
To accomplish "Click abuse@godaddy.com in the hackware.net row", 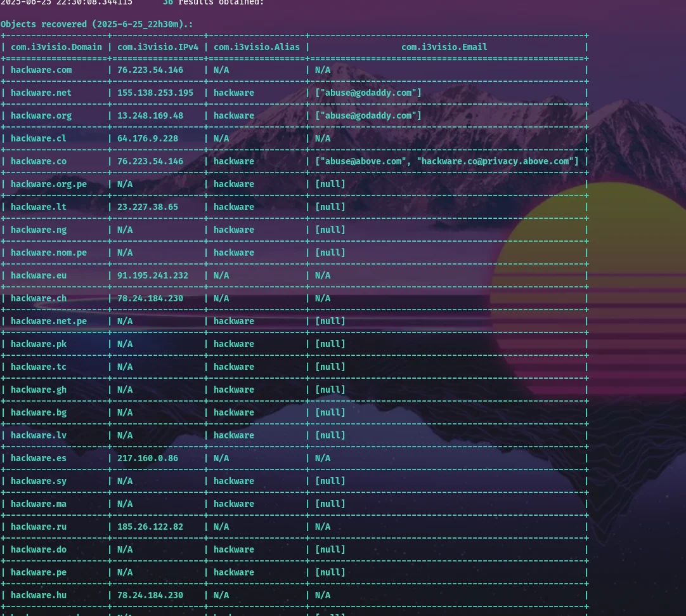I will [x=368, y=93].
